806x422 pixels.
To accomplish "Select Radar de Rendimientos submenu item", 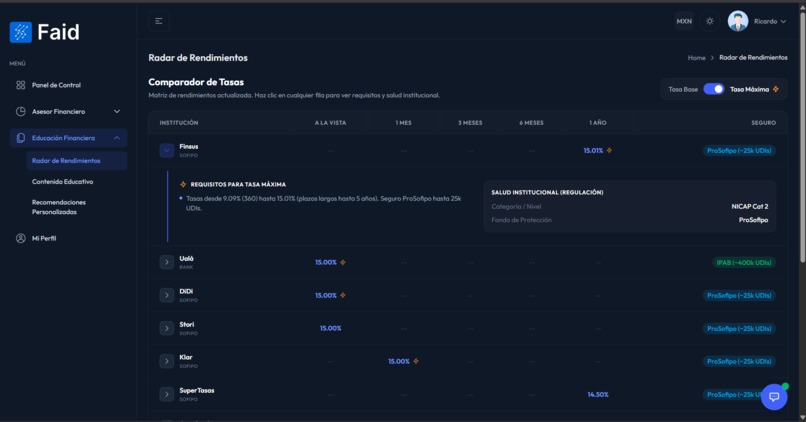I will click(x=77, y=161).
